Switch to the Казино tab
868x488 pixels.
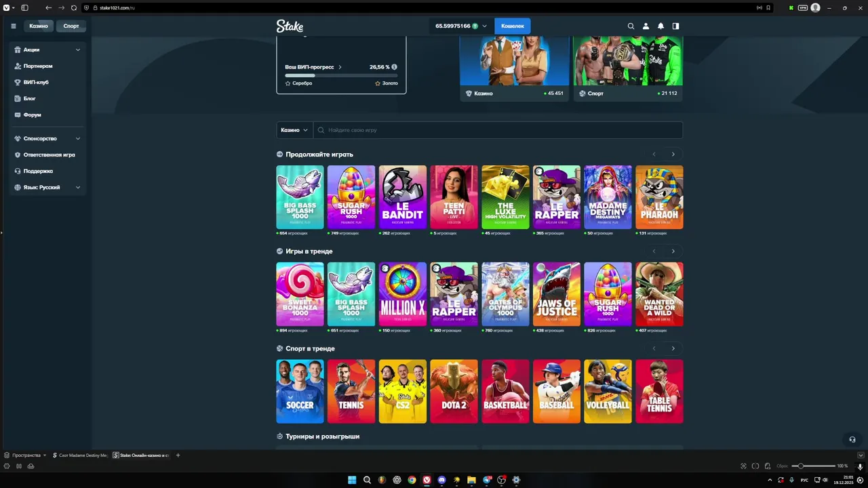click(x=39, y=26)
